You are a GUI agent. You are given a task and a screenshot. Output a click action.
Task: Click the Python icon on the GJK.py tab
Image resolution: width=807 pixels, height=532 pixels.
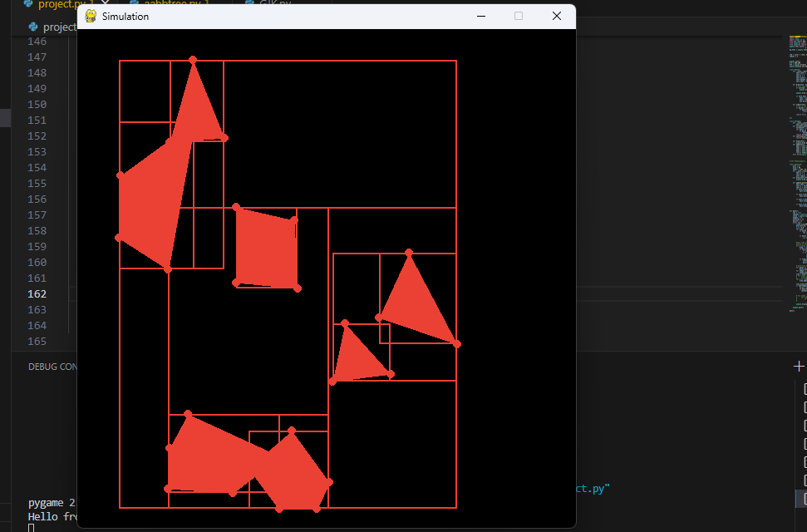(249, 2)
